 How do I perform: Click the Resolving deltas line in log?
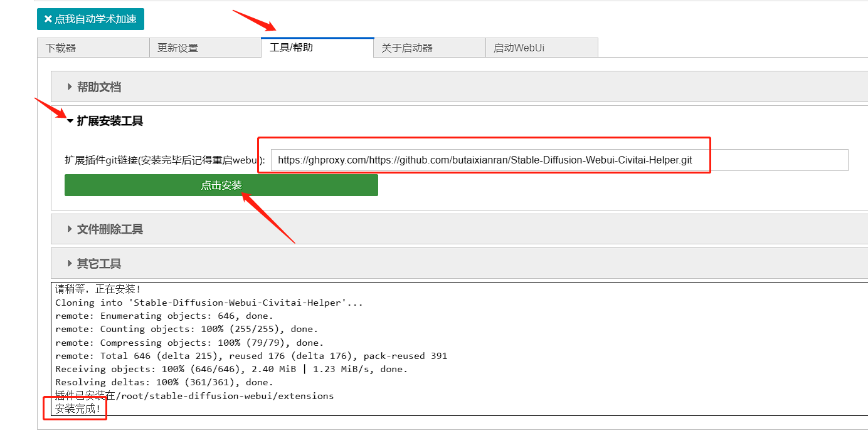pyautogui.click(x=164, y=382)
